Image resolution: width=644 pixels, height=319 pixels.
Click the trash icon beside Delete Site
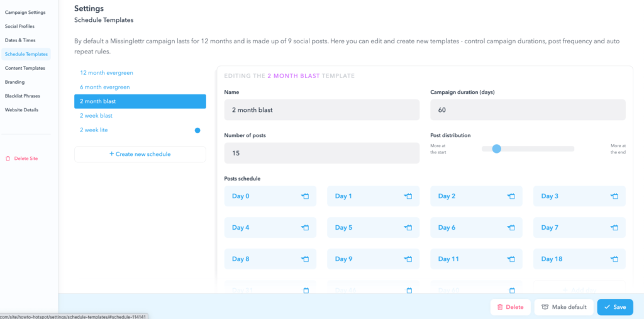[x=8, y=159]
